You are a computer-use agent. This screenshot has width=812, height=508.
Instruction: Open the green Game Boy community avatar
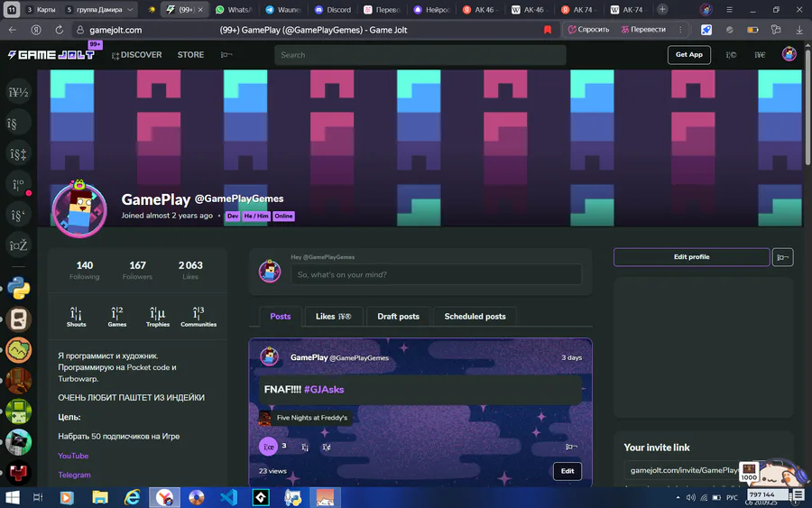coord(19,411)
